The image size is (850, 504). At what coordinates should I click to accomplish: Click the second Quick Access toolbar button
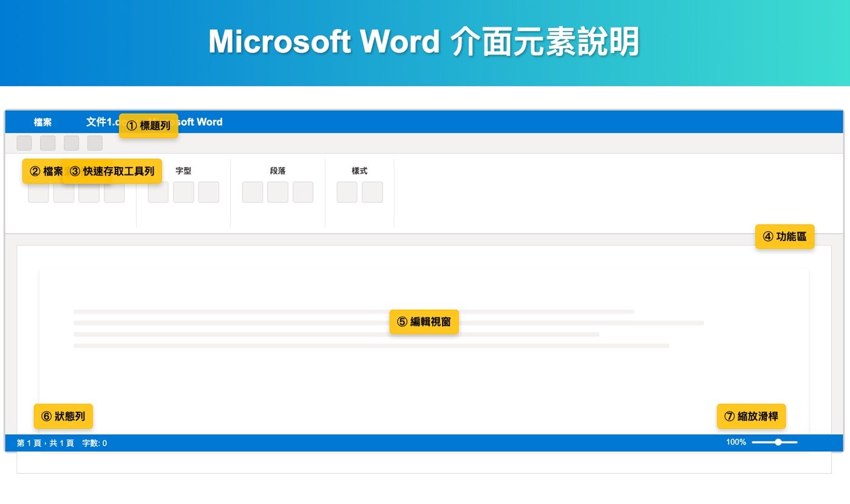point(47,143)
